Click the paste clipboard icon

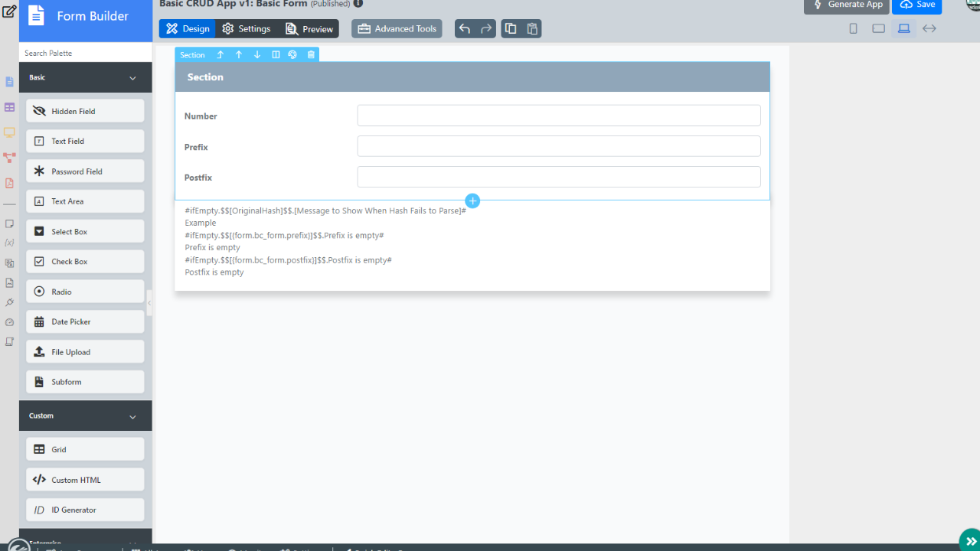point(532,29)
